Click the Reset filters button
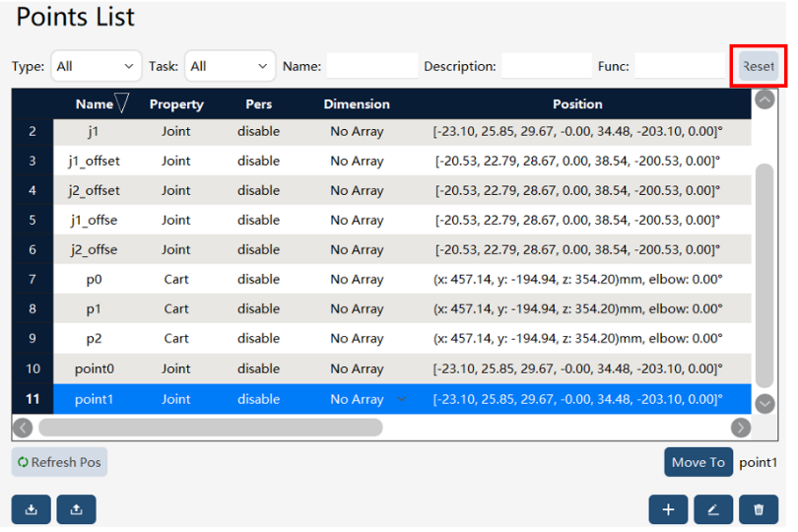 coord(759,66)
